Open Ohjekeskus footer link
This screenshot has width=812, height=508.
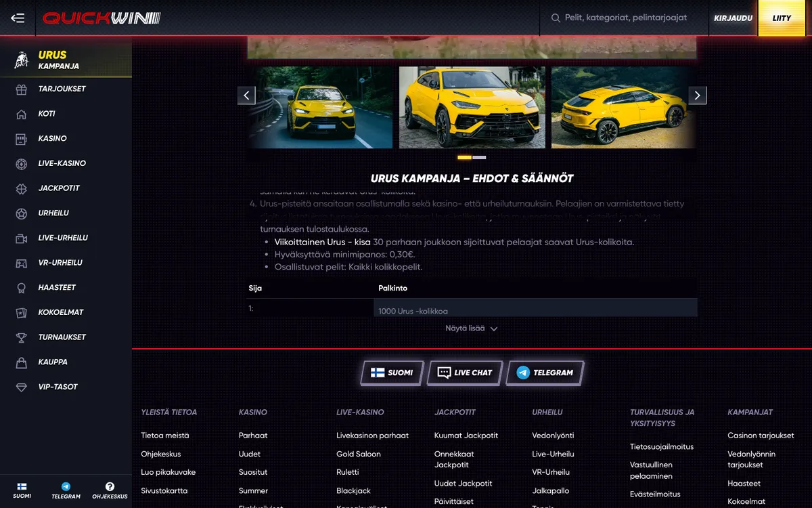(x=161, y=454)
